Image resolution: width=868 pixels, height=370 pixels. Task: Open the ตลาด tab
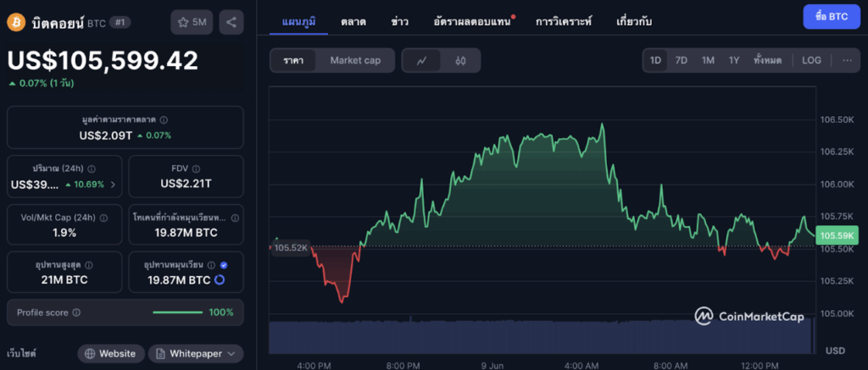pyautogui.click(x=353, y=19)
